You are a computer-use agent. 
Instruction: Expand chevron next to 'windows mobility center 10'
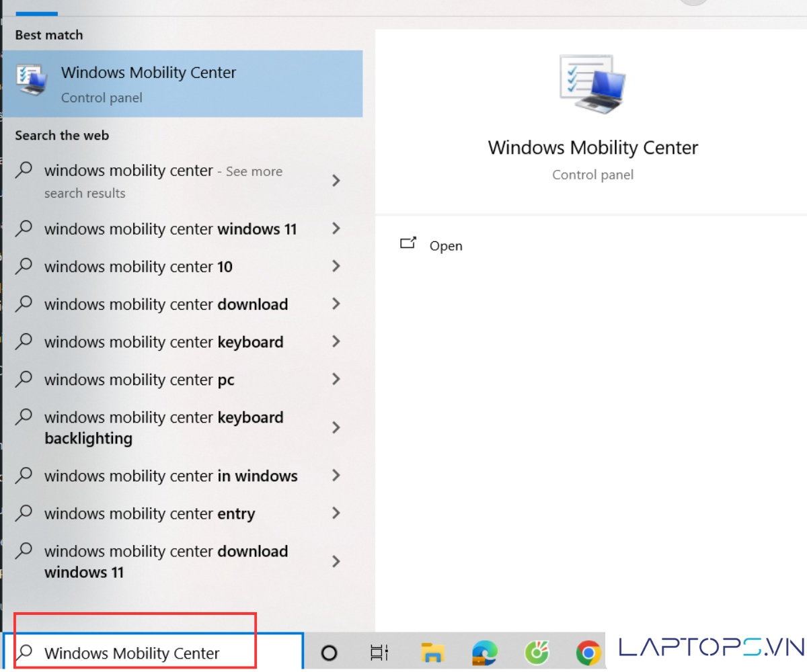[336, 266]
